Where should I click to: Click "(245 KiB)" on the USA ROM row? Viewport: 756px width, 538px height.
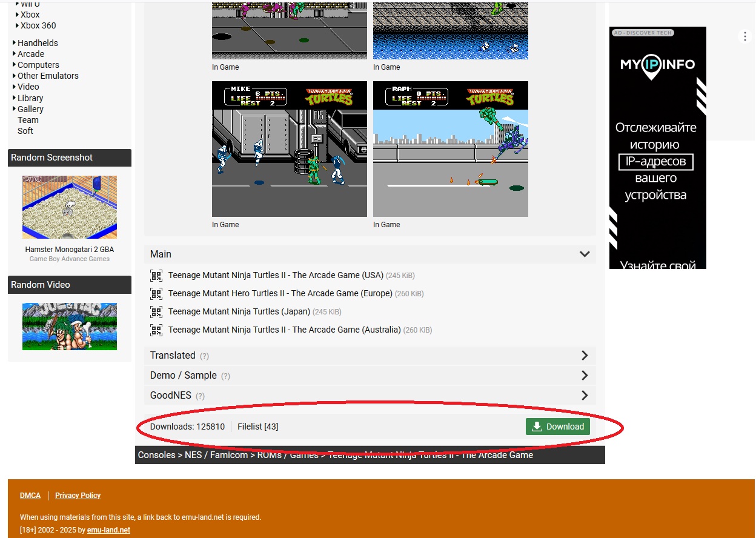click(x=400, y=276)
